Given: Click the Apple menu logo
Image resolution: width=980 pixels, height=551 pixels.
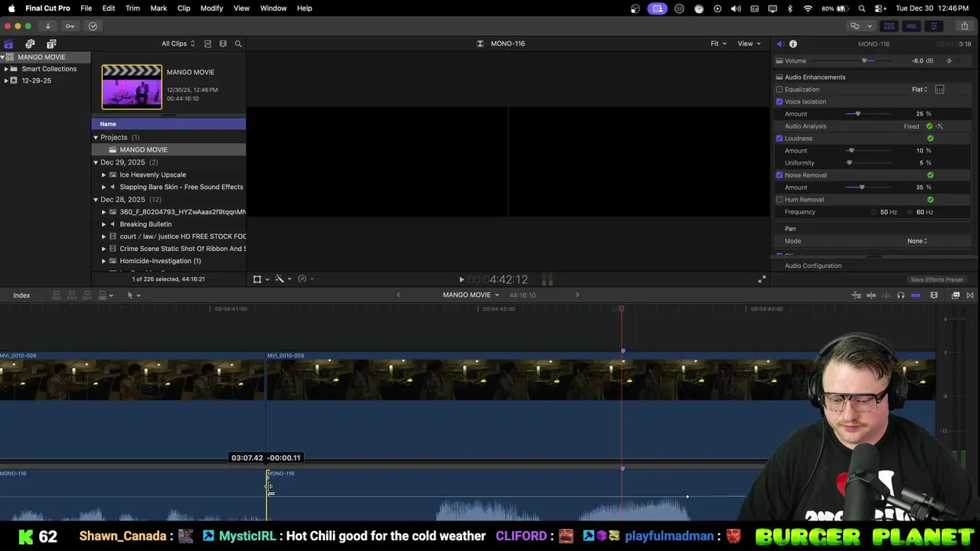Looking at the screenshot, I should coord(11,8).
